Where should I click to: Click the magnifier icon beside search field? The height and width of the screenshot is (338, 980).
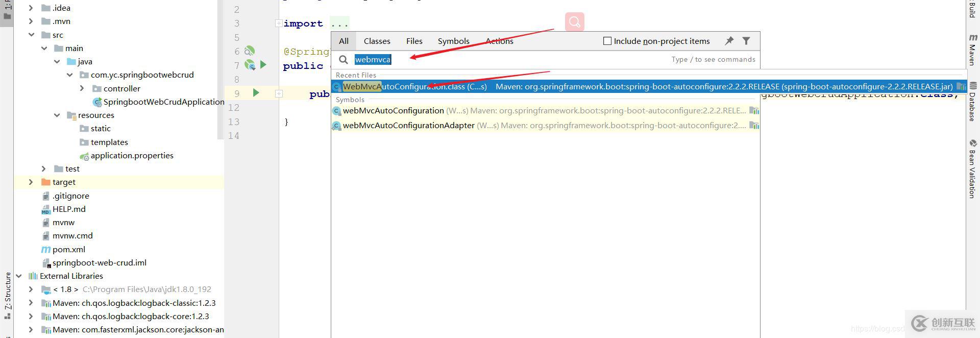(x=344, y=60)
